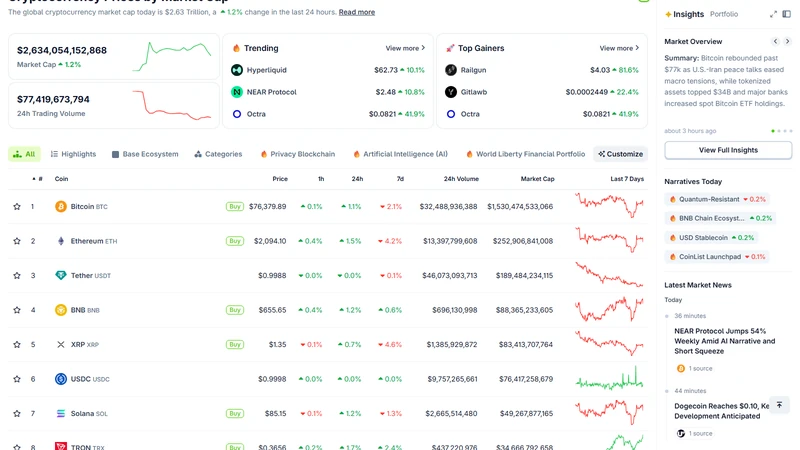Open the Read more link
This screenshot has height=450, width=800.
(357, 12)
